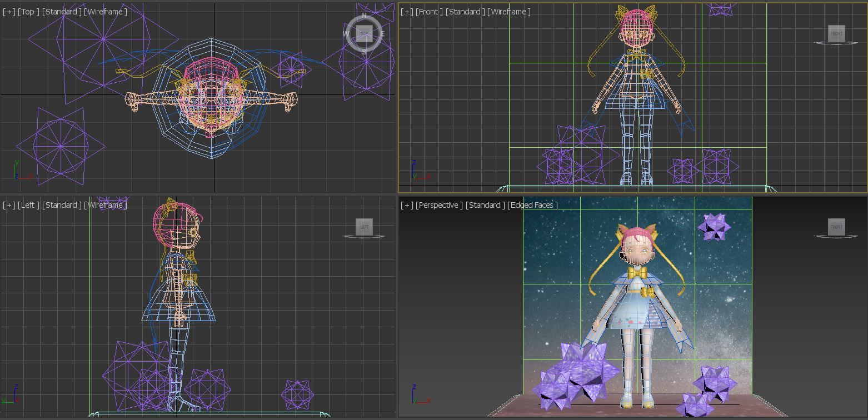Viewport: 868px width, 420px height.
Task: Click the E compass letter on ViewCube ring
Action: coord(382,34)
